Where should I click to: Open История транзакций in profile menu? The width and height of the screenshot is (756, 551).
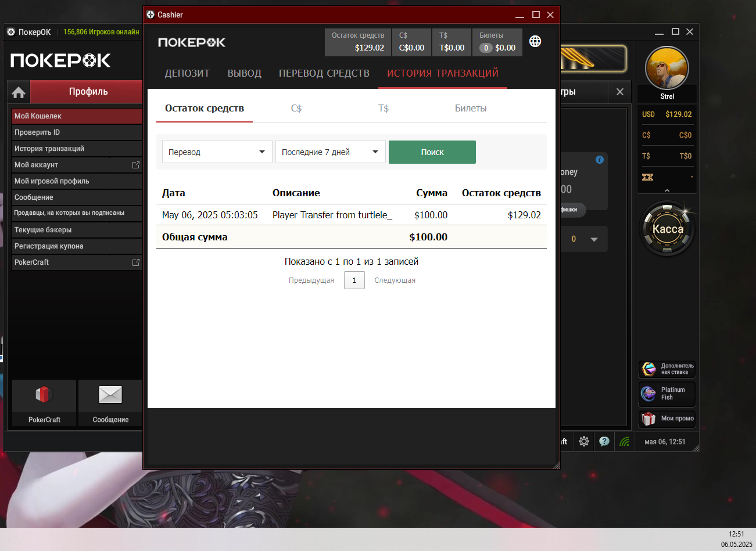pos(77,149)
